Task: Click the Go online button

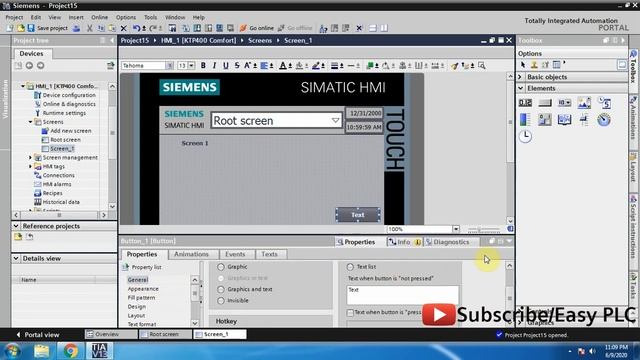Action: 257,28
